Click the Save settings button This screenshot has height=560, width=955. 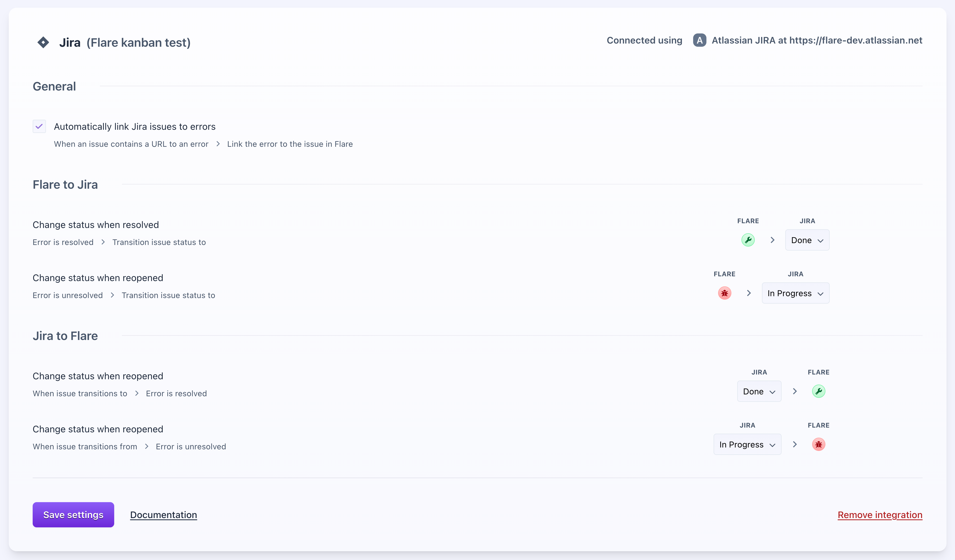[x=73, y=515]
